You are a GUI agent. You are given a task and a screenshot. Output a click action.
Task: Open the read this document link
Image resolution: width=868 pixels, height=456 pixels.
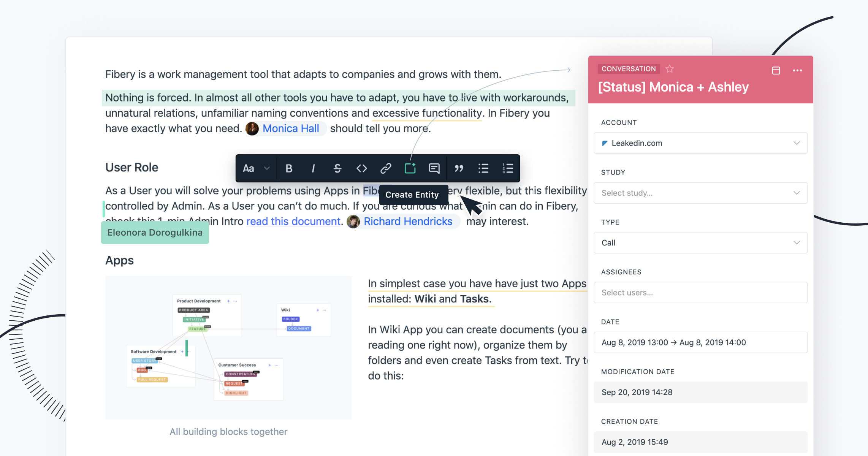(x=293, y=222)
